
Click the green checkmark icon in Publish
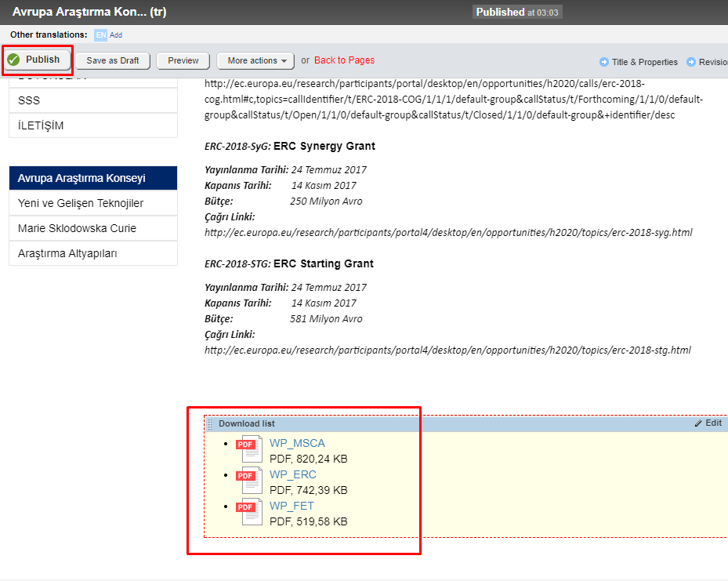point(13,60)
